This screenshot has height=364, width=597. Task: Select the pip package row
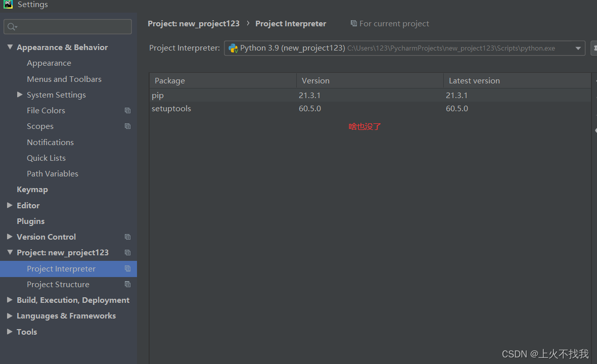coord(370,95)
